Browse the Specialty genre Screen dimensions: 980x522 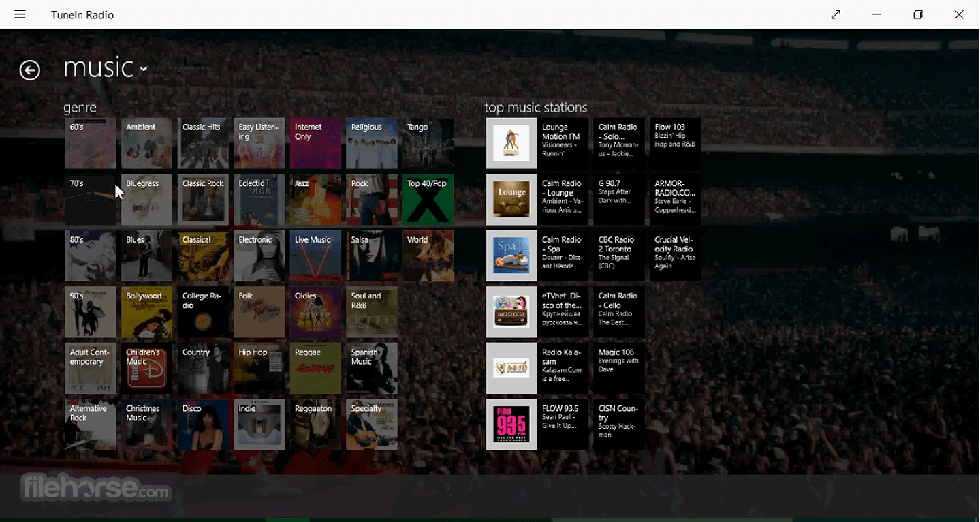pyautogui.click(x=372, y=425)
